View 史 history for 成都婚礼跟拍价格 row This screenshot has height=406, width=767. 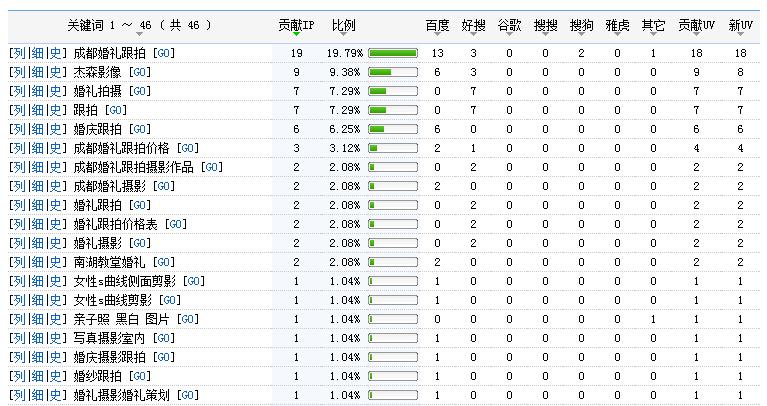(56, 148)
